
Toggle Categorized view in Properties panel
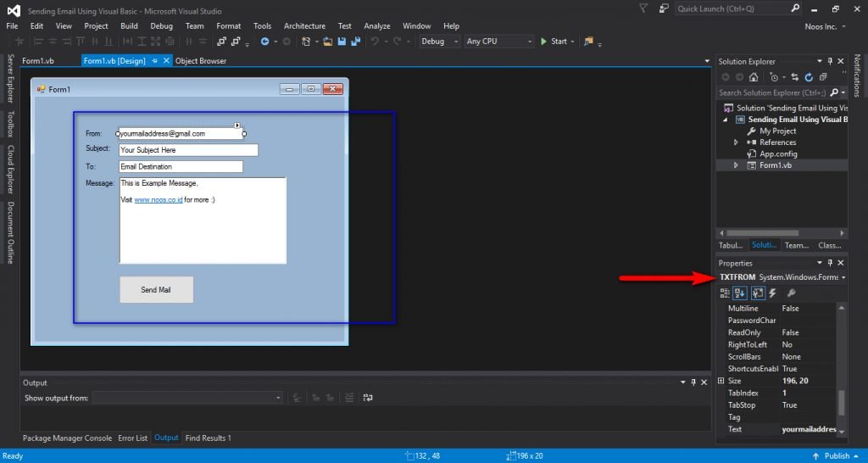point(725,293)
